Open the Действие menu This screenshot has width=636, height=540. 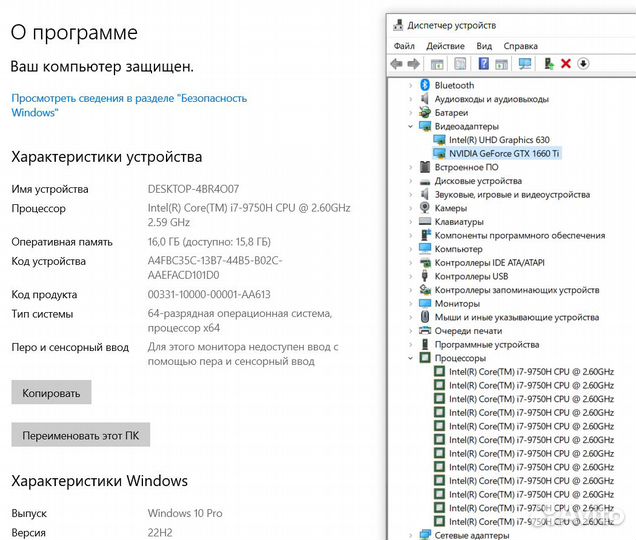[445, 46]
